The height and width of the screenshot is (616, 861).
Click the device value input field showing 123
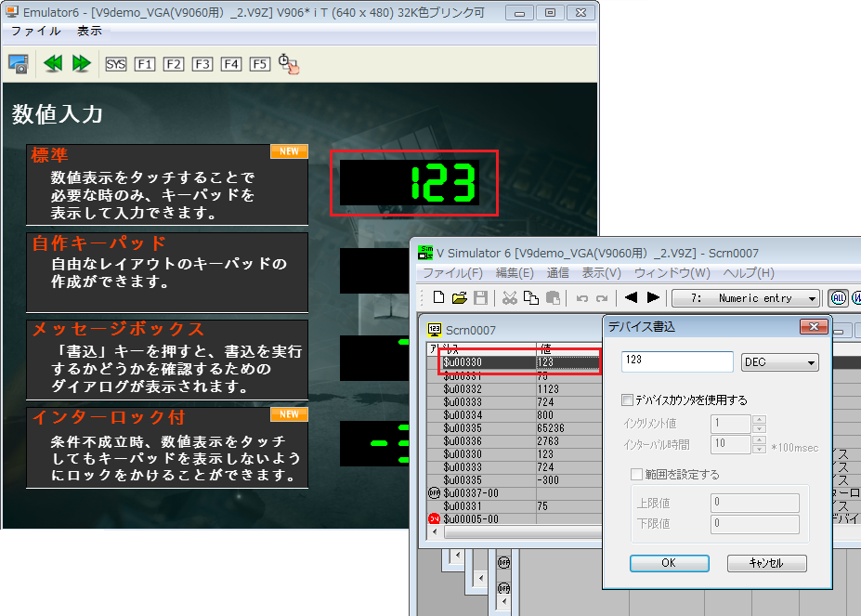coord(677,361)
